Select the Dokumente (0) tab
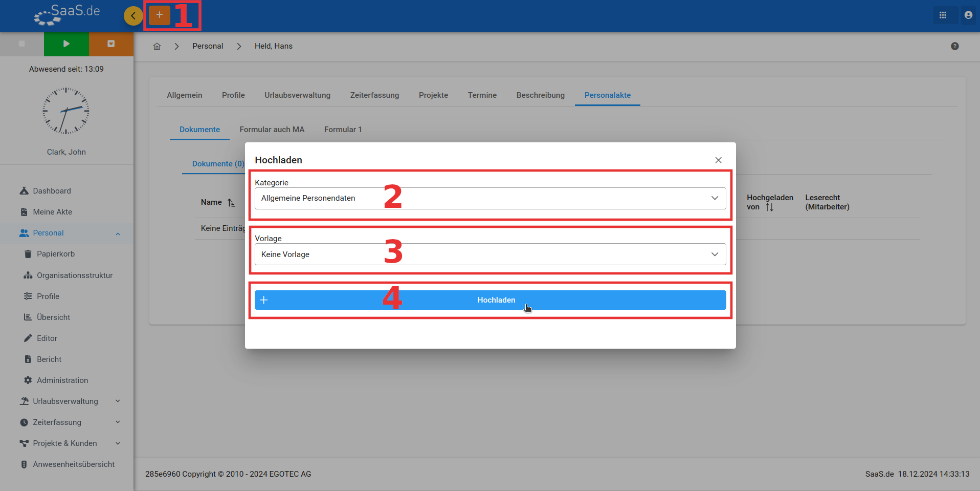This screenshot has height=491, width=980. (218, 164)
